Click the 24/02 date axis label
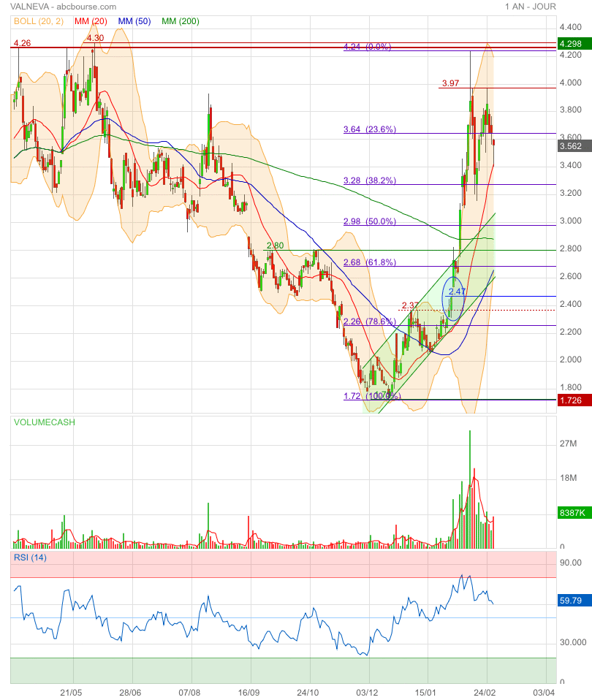 pyautogui.click(x=485, y=693)
